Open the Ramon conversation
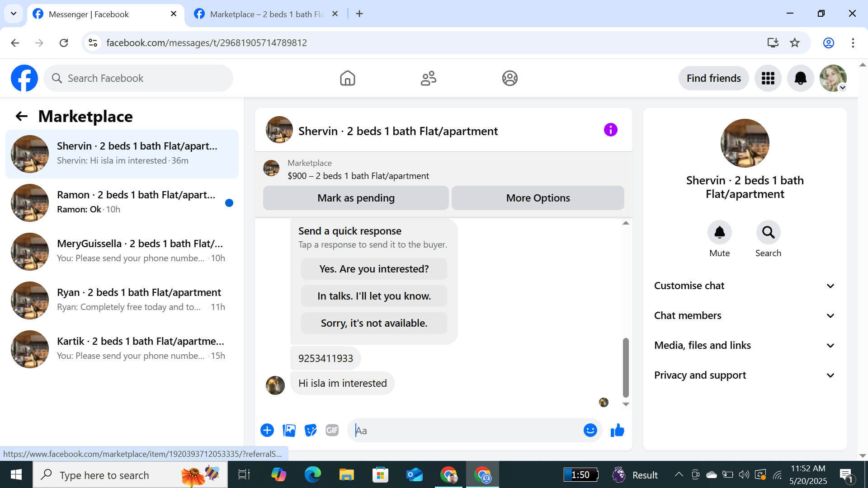The height and width of the screenshot is (488, 868). [122, 202]
